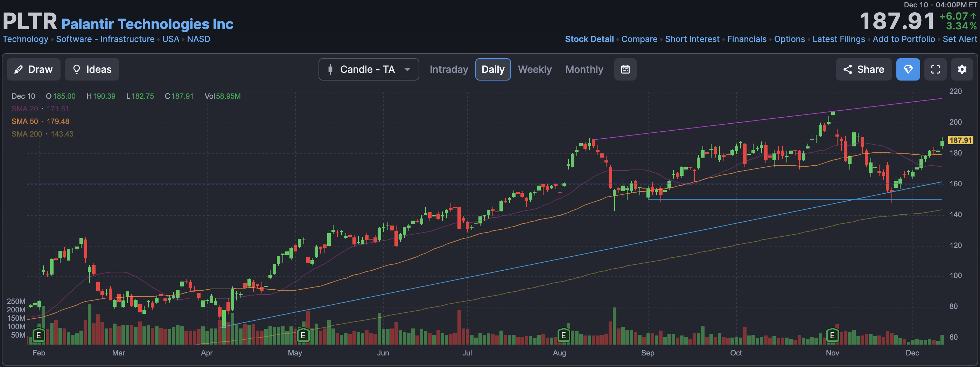
Task: Click the Dec 10 04:00PM ET timestamp
Action: [940, 5]
